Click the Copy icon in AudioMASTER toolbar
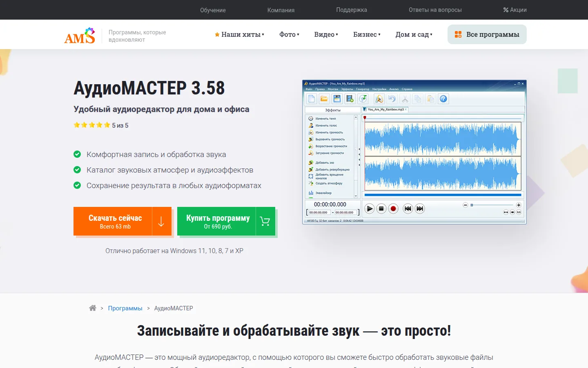588x368 pixels. [418, 99]
